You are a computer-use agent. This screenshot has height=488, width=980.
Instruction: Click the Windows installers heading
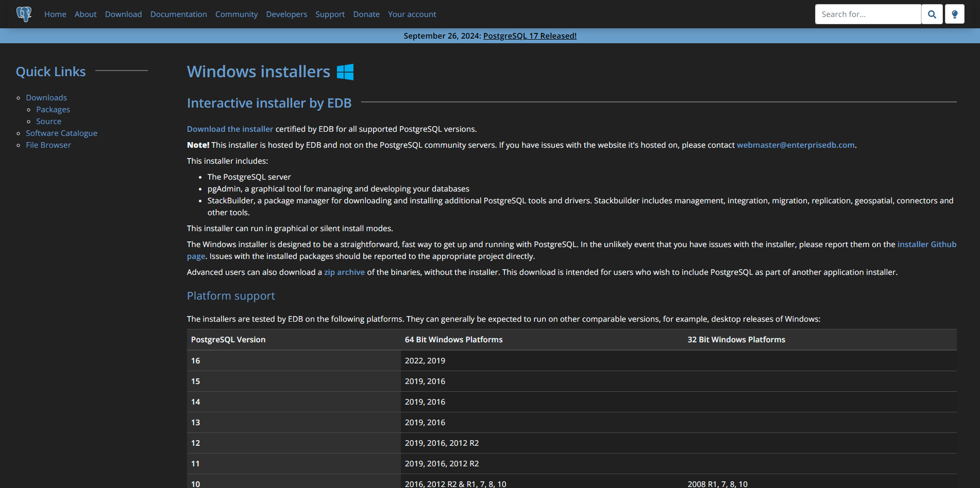point(259,72)
